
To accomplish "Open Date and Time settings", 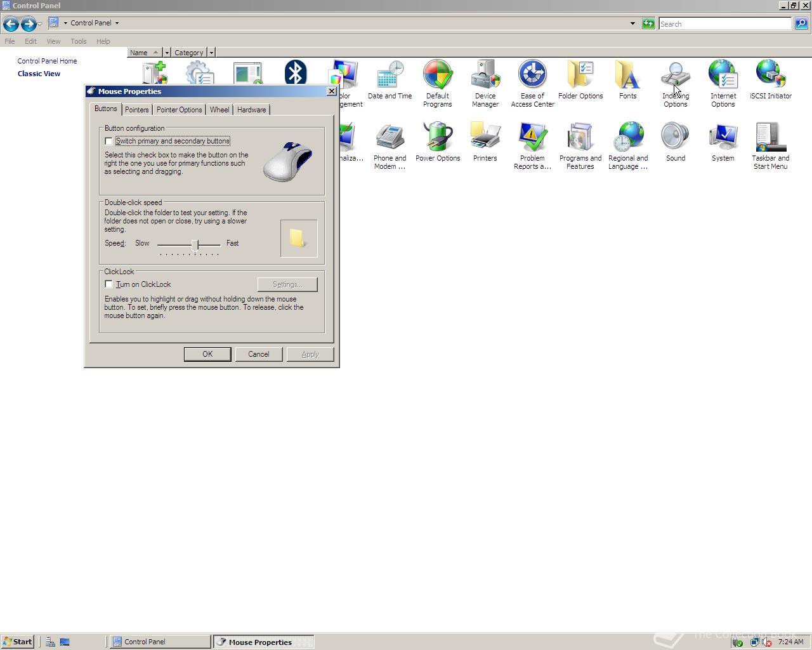I will [x=390, y=81].
